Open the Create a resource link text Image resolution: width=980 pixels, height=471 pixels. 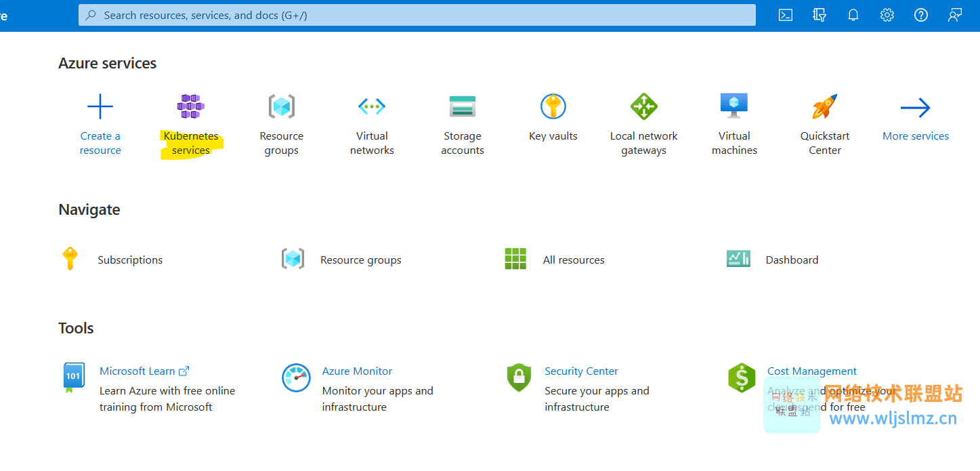[x=100, y=143]
